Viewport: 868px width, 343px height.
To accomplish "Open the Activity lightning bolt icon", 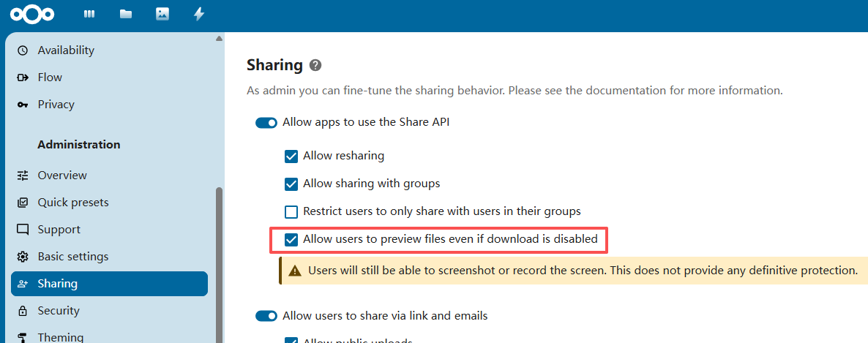I will pos(199,14).
